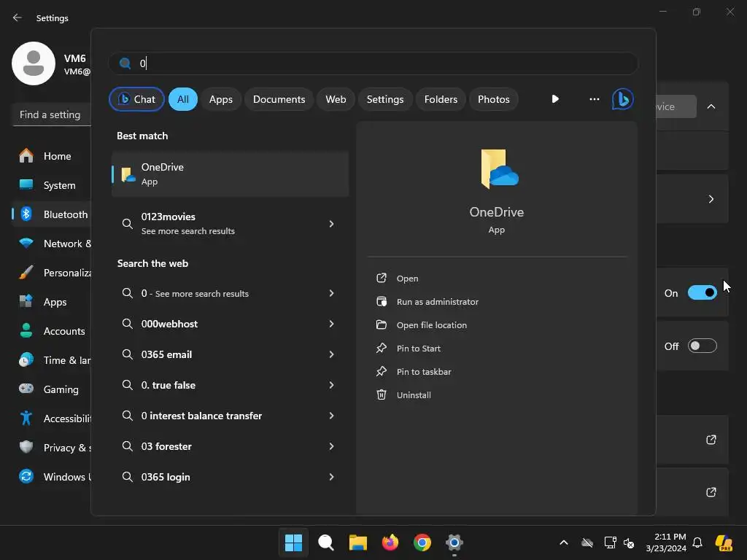
Task: Expand the '0. true false' suggestion chevron
Action: (x=332, y=385)
